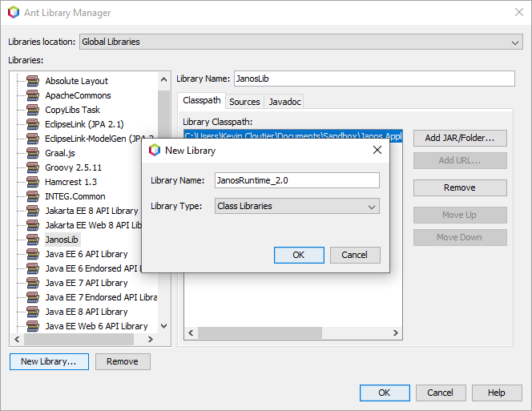Click the Add URL... button

point(460,160)
